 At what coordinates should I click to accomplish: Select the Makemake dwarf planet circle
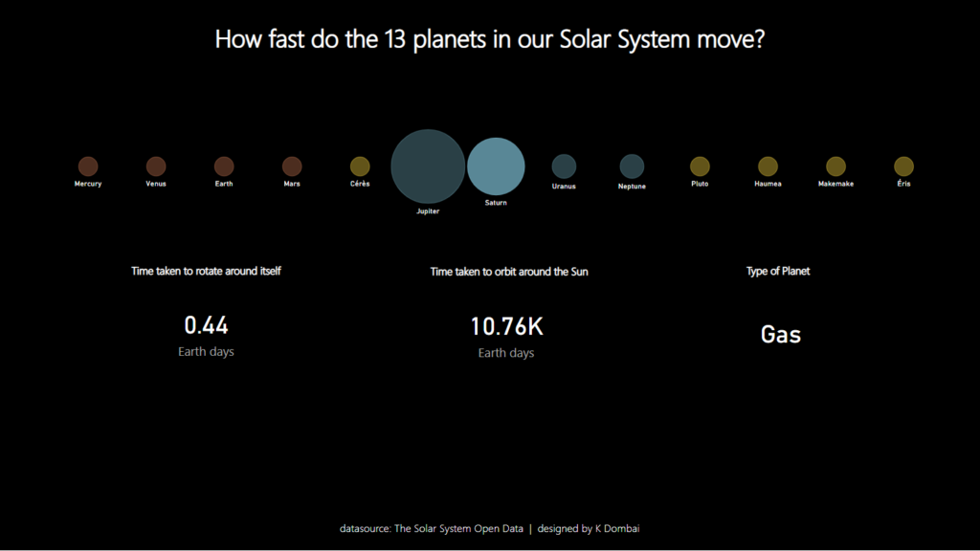(835, 166)
